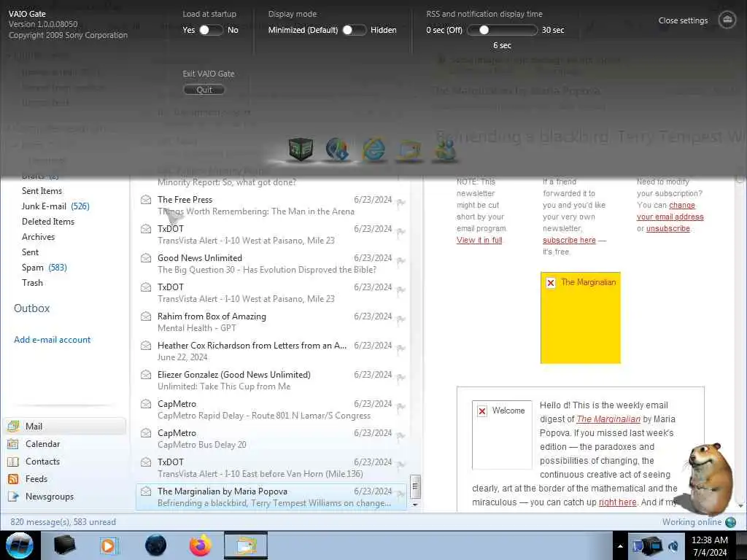This screenshot has width=747, height=560.
Task: Select TxDOT I-10 East before Van Horn message
Action: tap(271, 467)
